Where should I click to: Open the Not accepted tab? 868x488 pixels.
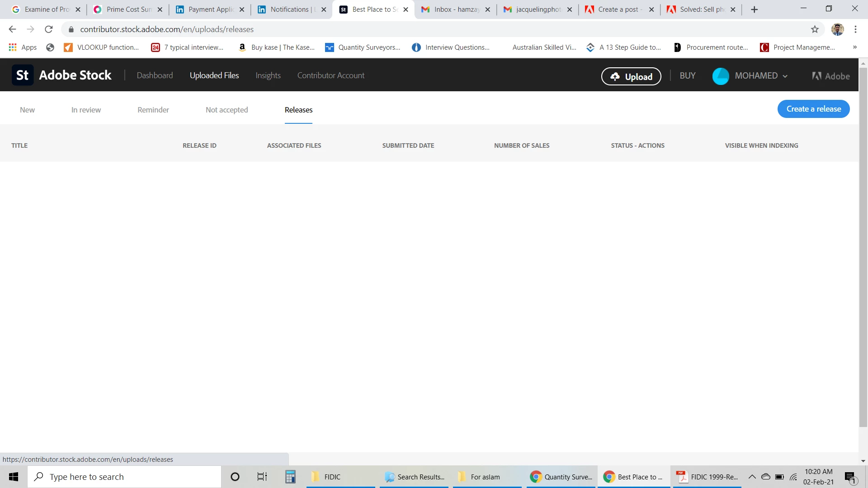[x=226, y=110]
